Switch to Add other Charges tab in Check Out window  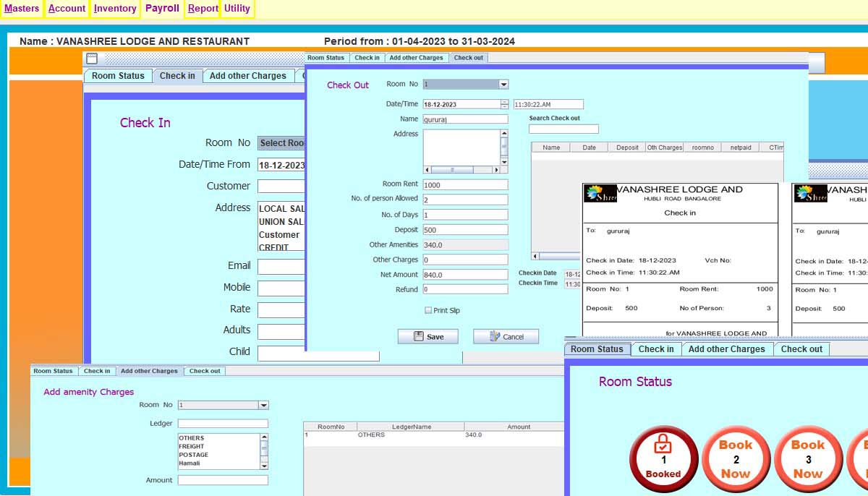(416, 58)
